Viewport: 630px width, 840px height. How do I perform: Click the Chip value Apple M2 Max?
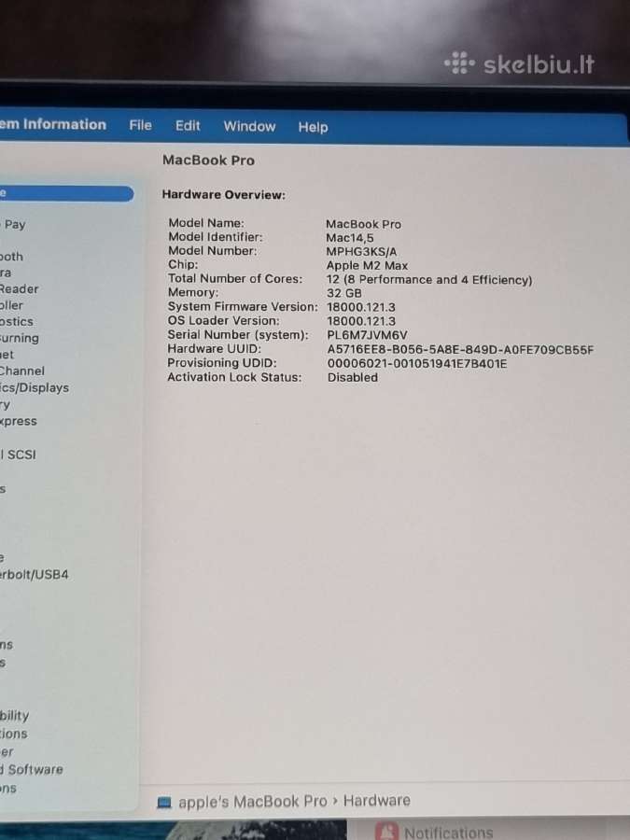pyautogui.click(x=367, y=266)
